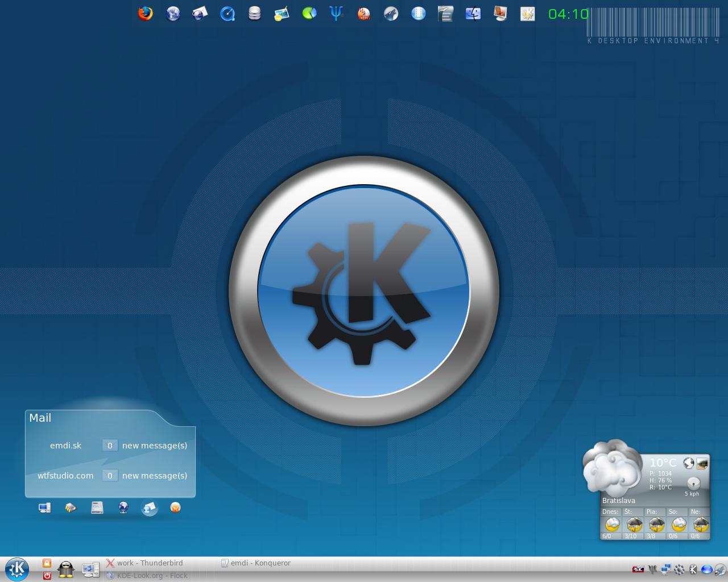The image size is (728, 582).
Task: Open the Finder-face file manager launcher
Action: [x=473, y=13]
